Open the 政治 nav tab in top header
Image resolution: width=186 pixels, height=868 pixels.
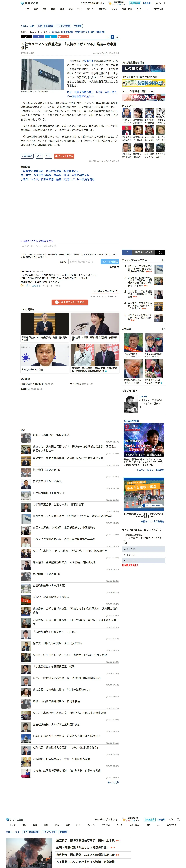click(x=62, y=9)
